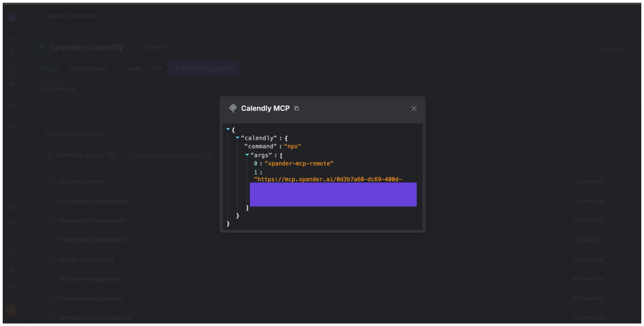
Task: Click the mcp.xpander.ai URL string
Action: 328,179
